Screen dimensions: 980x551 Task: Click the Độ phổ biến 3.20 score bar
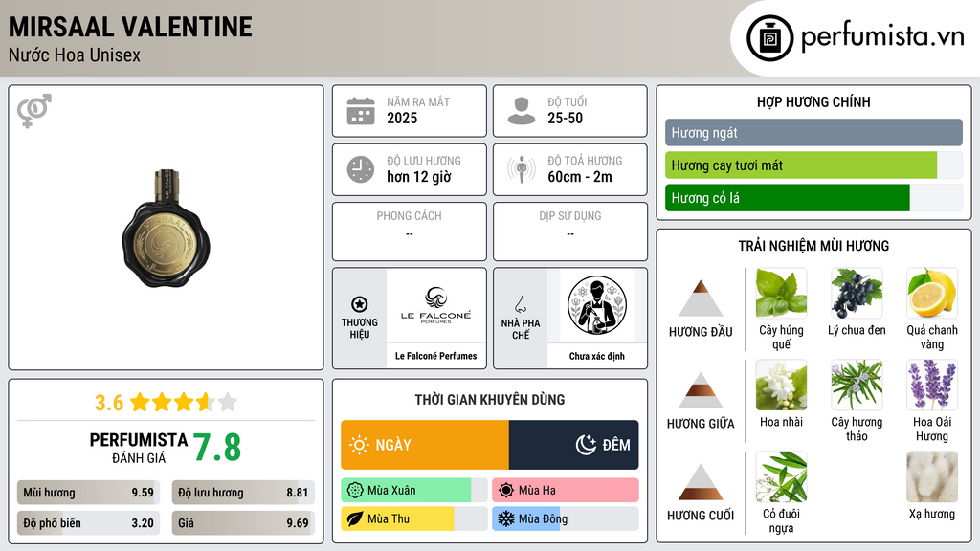(88, 523)
